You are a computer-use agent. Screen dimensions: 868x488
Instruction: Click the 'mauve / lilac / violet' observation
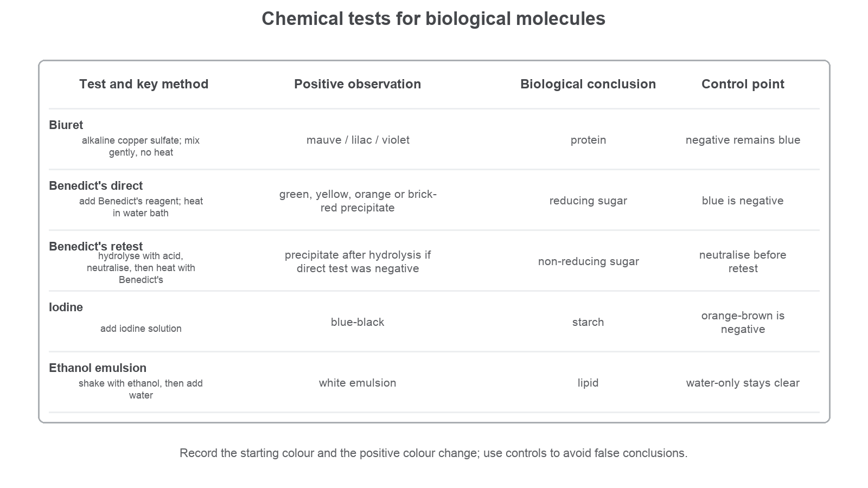click(x=358, y=140)
